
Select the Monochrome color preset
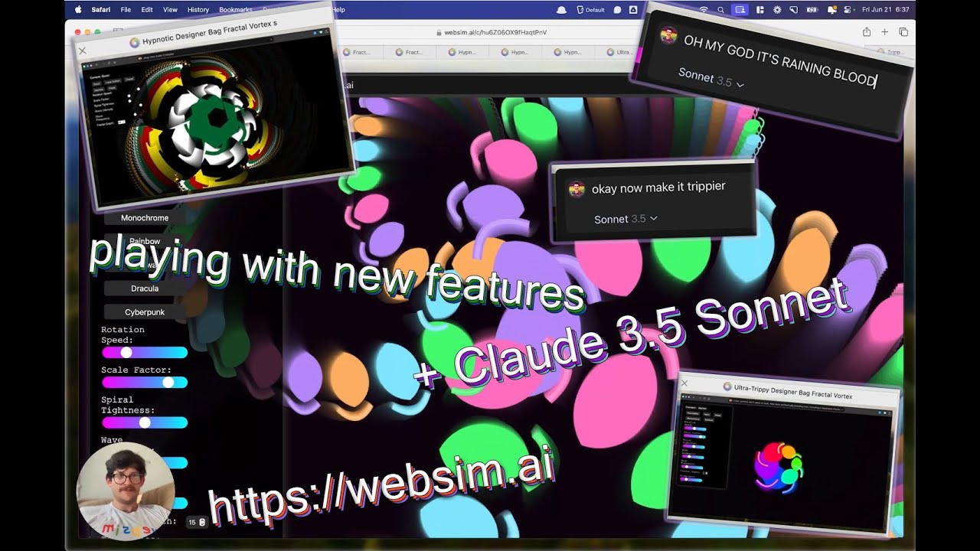(145, 218)
